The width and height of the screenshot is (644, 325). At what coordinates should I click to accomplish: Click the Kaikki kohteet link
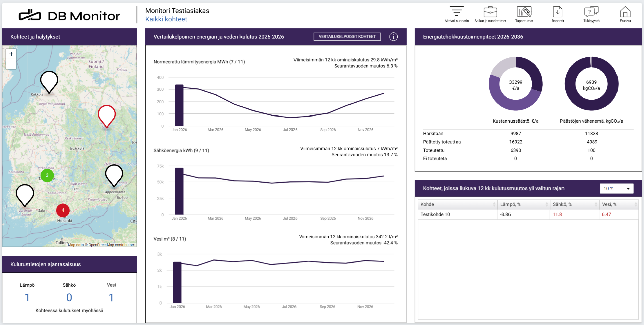point(166,19)
